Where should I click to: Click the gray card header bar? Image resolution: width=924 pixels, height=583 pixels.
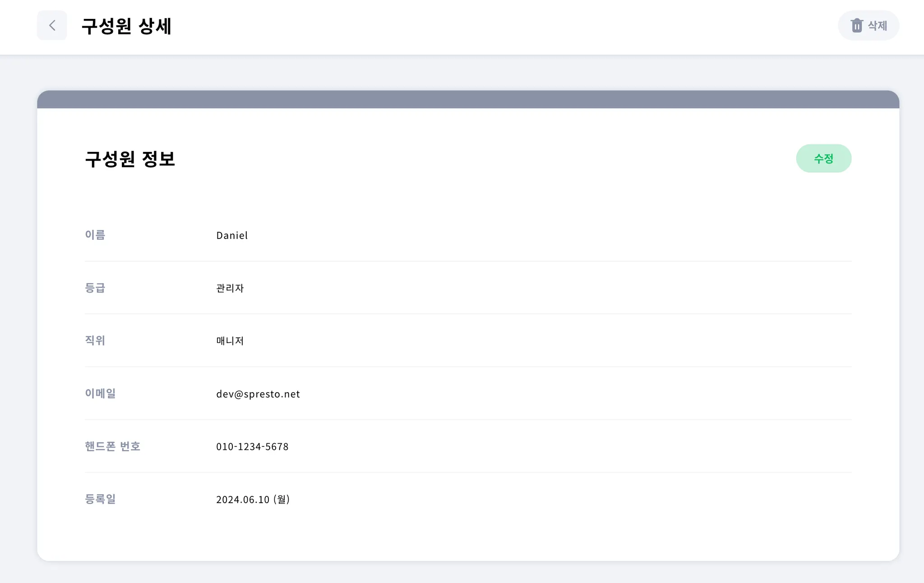pyautogui.click(x=468, y=99)
